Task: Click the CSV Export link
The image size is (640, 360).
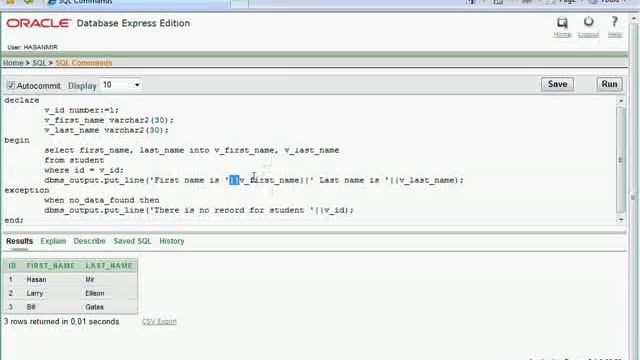Action: tap(159, 322)
